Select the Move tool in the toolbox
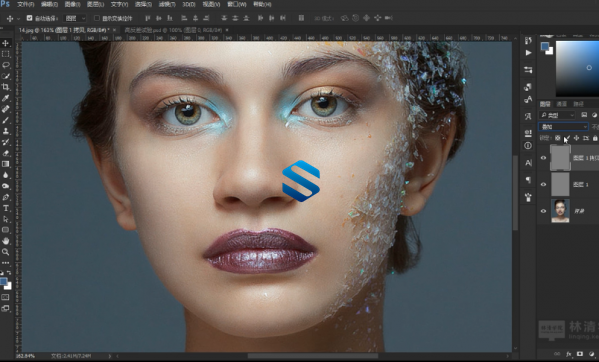This screenshot has width=599, height=362. 6,43
